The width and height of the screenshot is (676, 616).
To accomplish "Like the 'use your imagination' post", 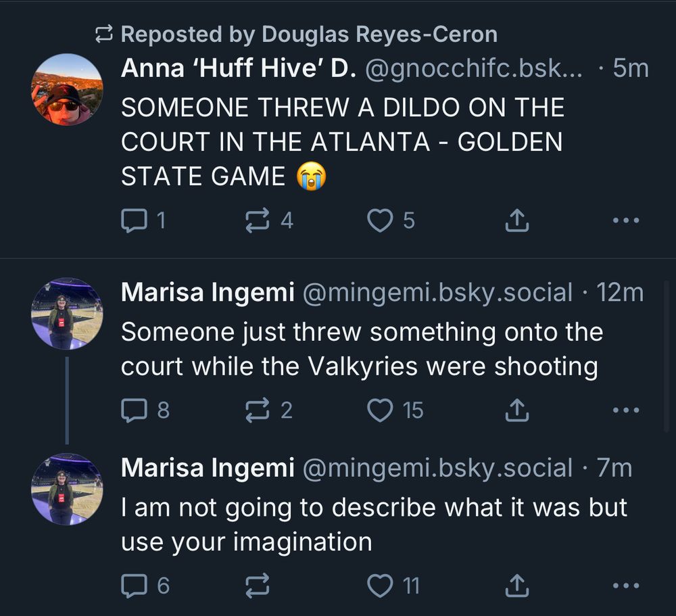I will [380, 586].
